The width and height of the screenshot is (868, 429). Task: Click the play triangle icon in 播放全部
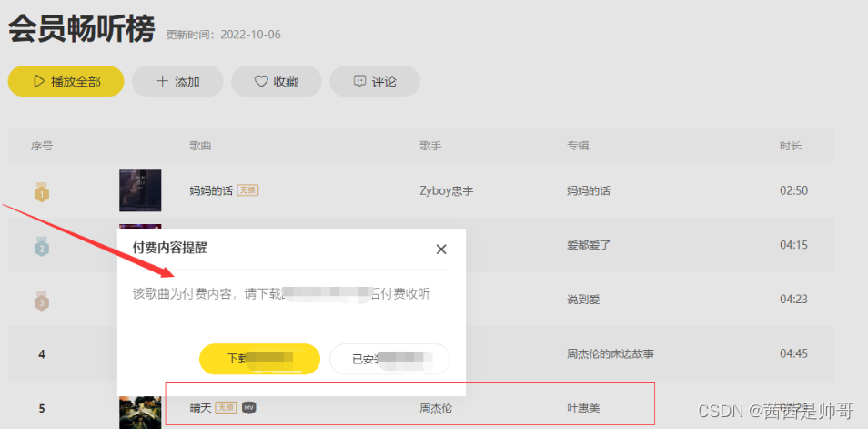point(39,81)
